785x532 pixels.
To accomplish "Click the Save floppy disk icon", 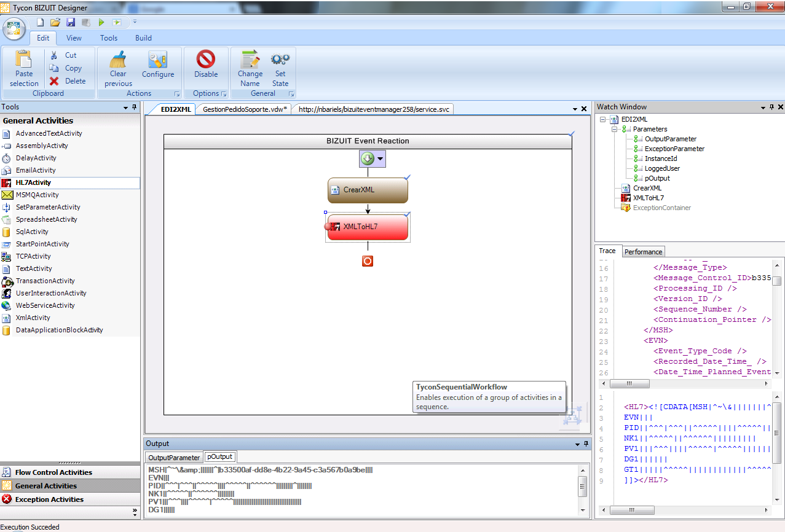I will 71,22.
